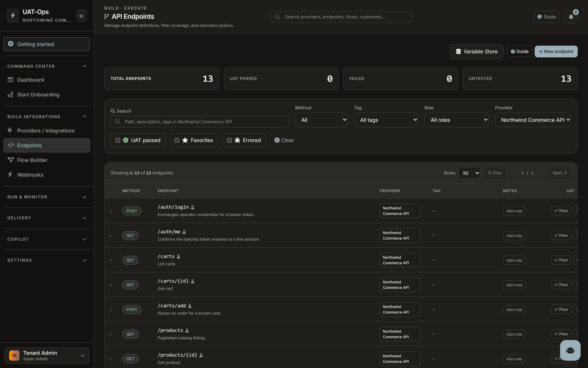Toggle the UAT passed checkbox
This screenshot has width=588, height=368.
click(118, 140)
